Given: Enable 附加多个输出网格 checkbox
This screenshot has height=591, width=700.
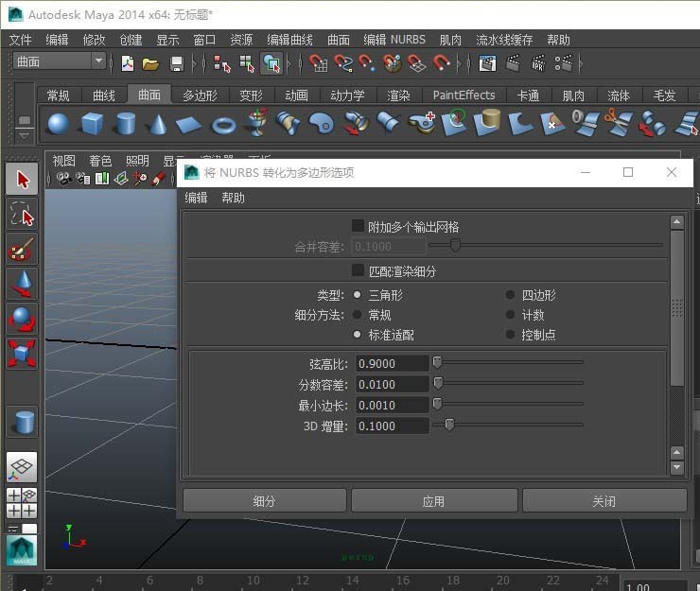Looking at the screenshot, I should point(359,226).
